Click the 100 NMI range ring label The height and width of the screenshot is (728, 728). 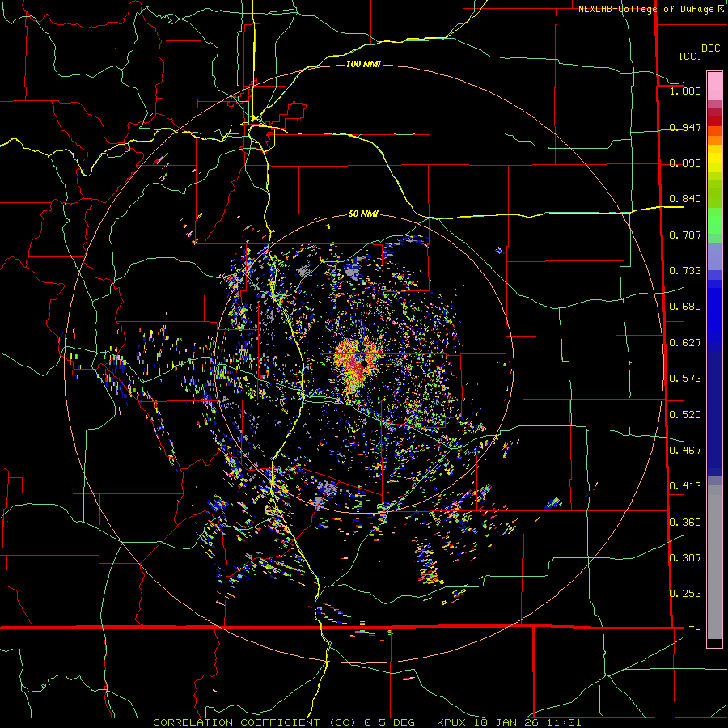point(363,64)
